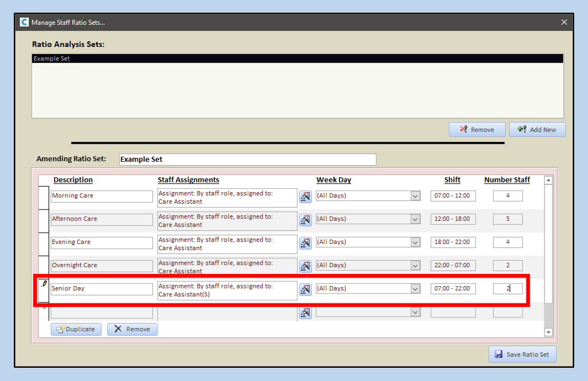Select Example Set in Ratio Analysis Sets list

(x=297, y=59)
